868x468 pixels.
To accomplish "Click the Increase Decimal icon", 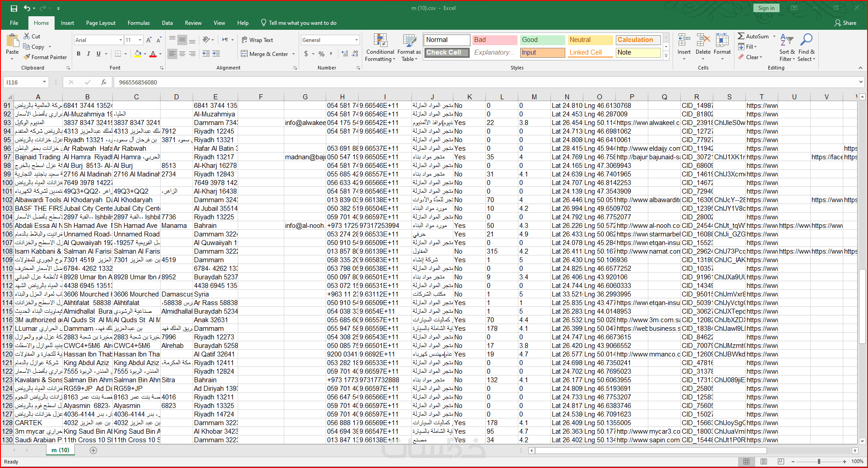I will click(345, 54).
